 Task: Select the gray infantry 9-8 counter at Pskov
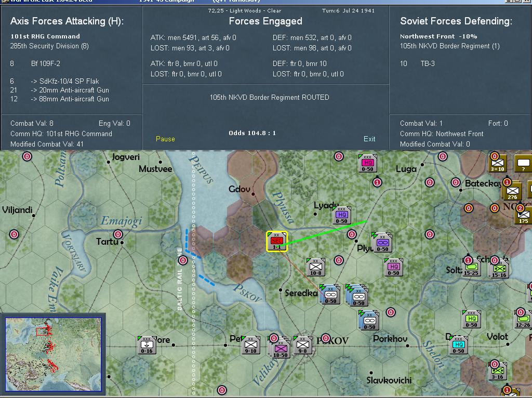tap(303, 345)
